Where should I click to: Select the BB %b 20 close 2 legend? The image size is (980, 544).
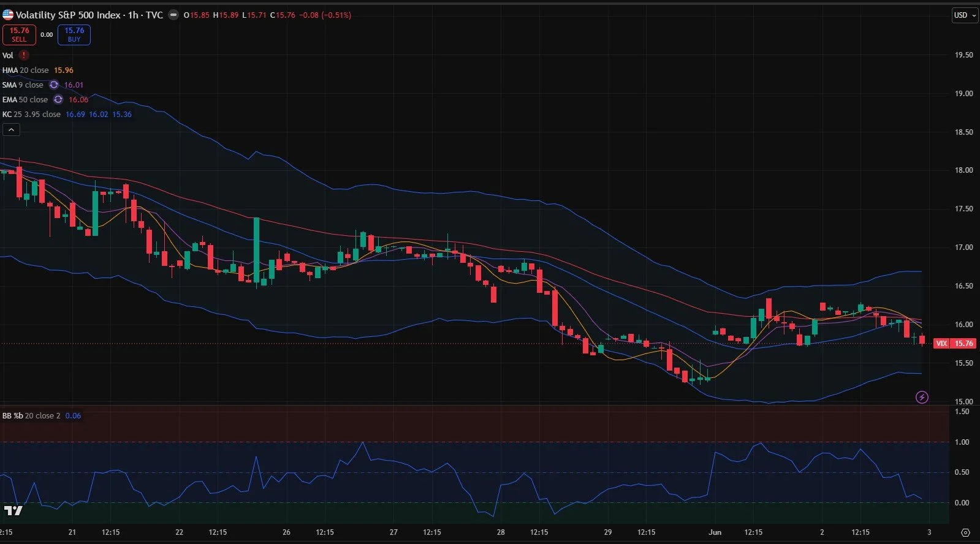click(31, 416)
